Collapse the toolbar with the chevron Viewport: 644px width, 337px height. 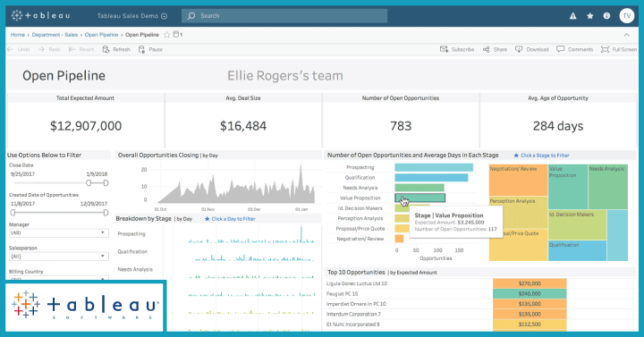(x=627, y=35)
